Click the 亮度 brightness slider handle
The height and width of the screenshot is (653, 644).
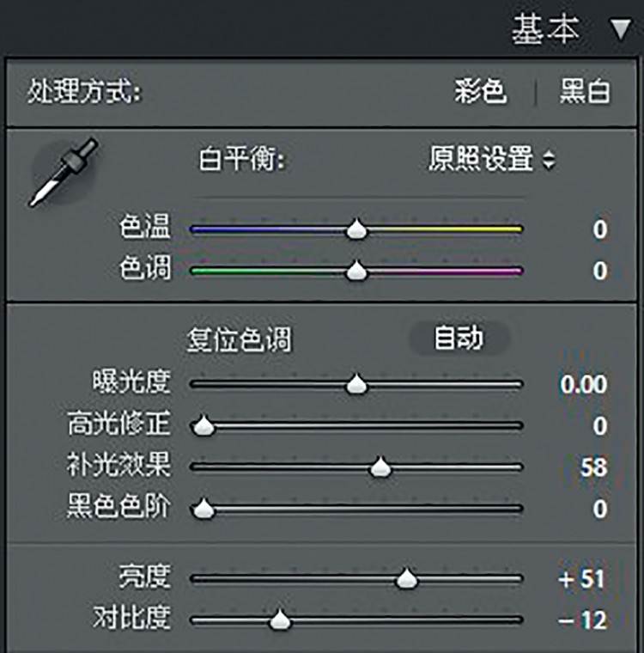pyautogui.click(x=406, y=578)
